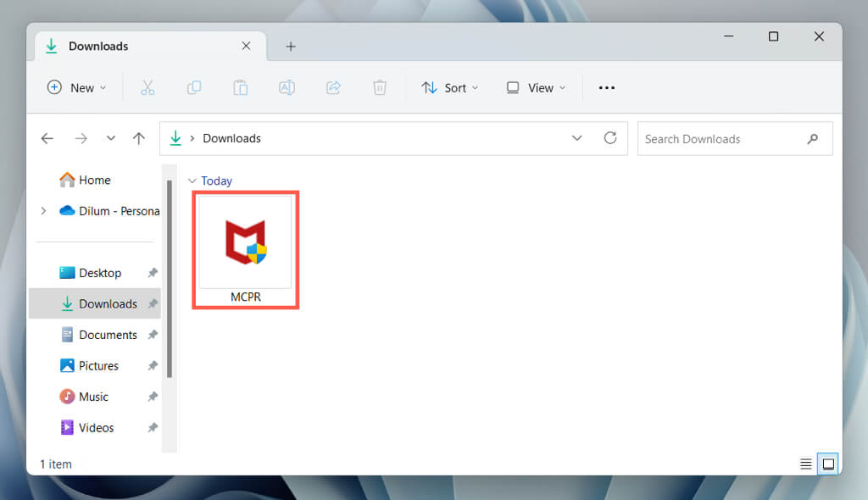868x500 pixels.
Task: Click Downloads in the address path
Action: pyautogui.click(x=231, y=138)
